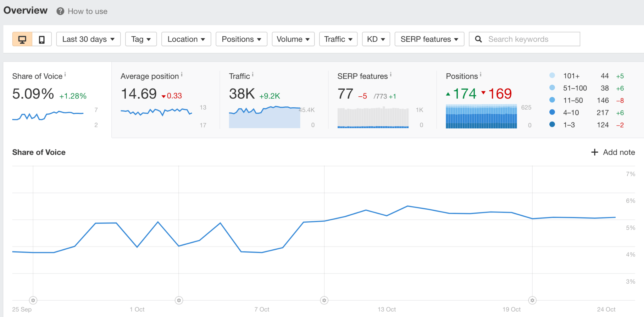Image resolution: width=644 pixels, height=317 pixels.
Task: Open the Location filter dropdown
Action: coord(186,39)
